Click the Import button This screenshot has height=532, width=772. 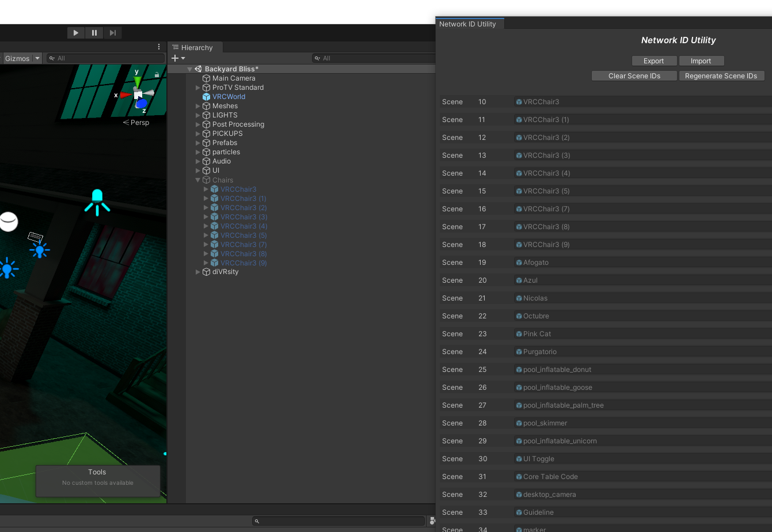(x=701, y=61)
